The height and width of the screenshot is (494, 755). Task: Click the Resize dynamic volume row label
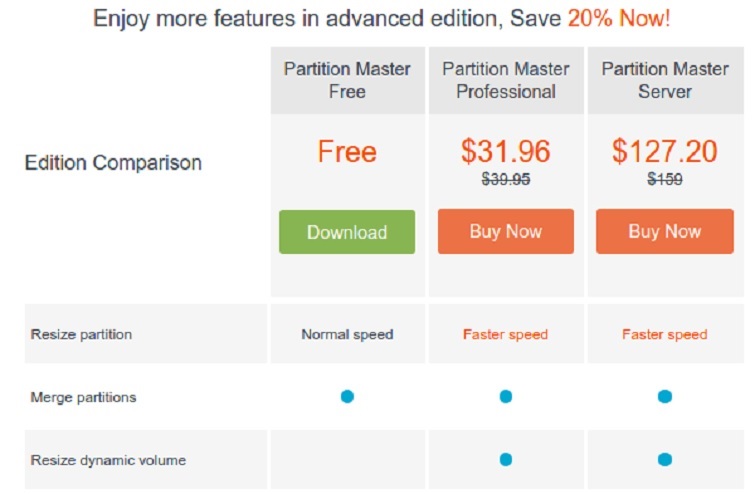click(108, 460)
